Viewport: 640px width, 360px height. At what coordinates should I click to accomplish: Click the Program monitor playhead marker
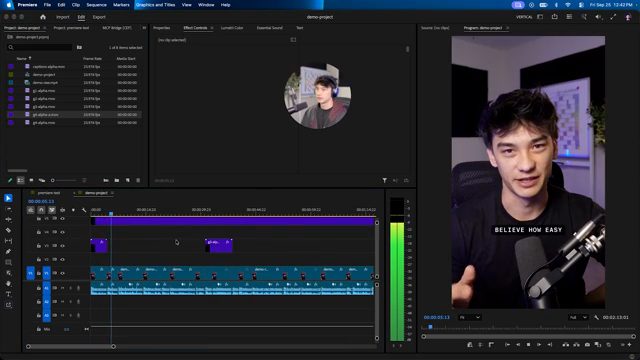(430, 327)
